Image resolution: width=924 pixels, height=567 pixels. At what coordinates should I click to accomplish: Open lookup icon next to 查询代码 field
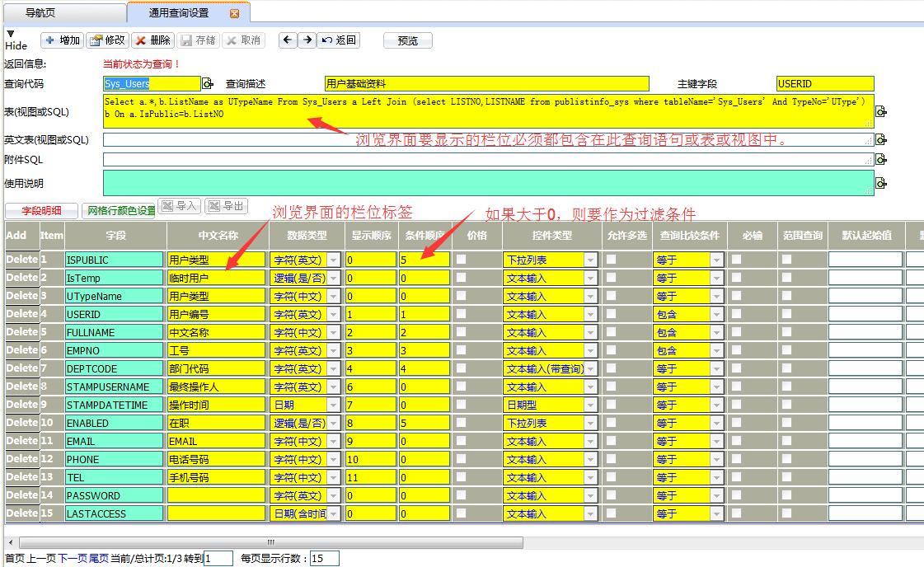tap(208, 84)
